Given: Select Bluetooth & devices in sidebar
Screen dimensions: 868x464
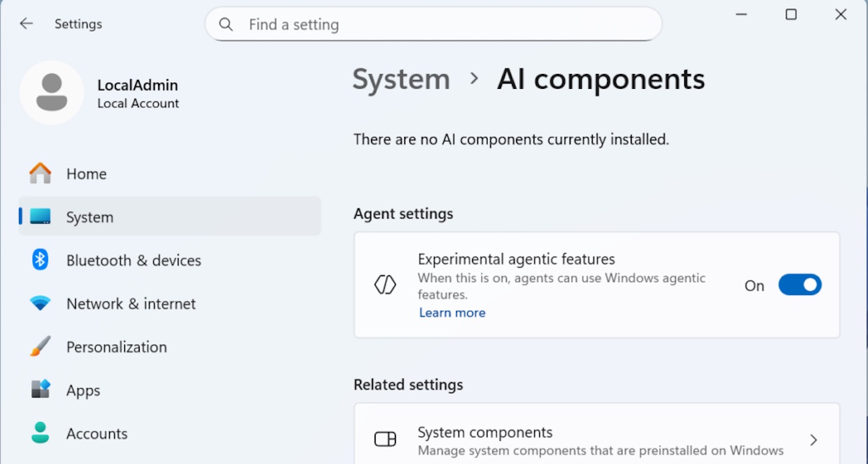Looking at the screenshot, I should [134, 260].
